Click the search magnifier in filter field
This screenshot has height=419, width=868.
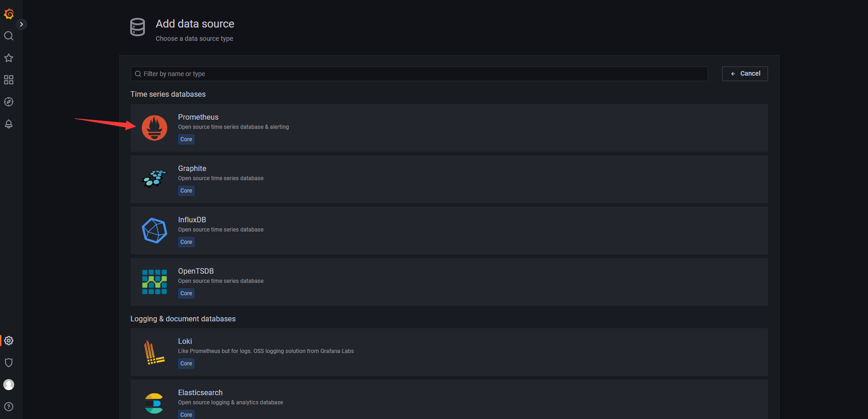(x=138, y=74)
